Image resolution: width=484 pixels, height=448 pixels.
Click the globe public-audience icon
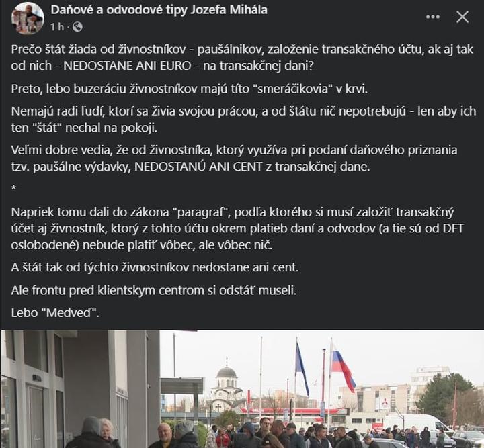[77, 27]
